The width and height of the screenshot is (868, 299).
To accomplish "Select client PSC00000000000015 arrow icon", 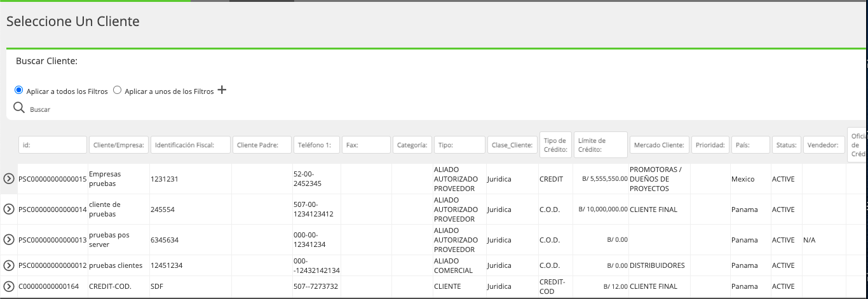I will point(9,179).
